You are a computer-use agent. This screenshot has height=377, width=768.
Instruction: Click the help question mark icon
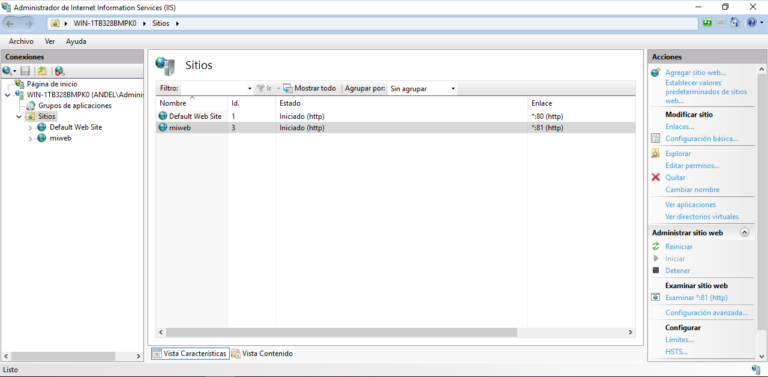pyautogui.click(x=752, y=23)
